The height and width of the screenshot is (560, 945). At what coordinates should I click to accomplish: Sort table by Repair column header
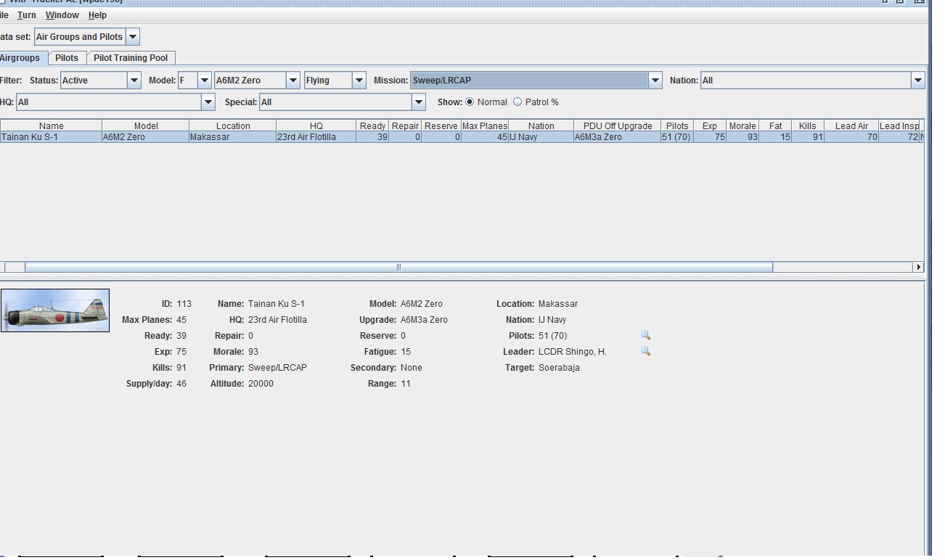pos(405,125)
